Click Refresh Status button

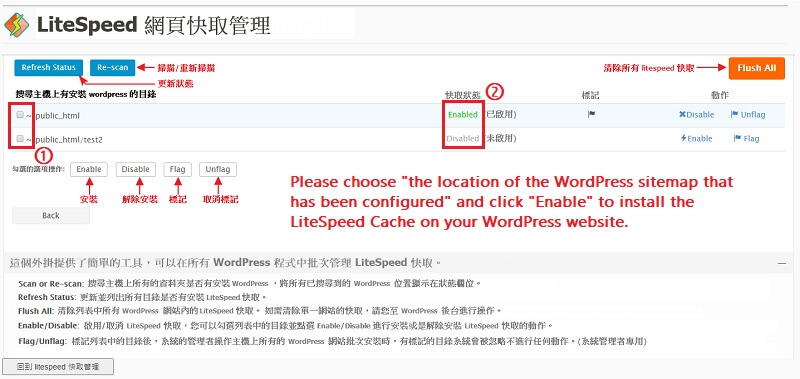(48, 67)
